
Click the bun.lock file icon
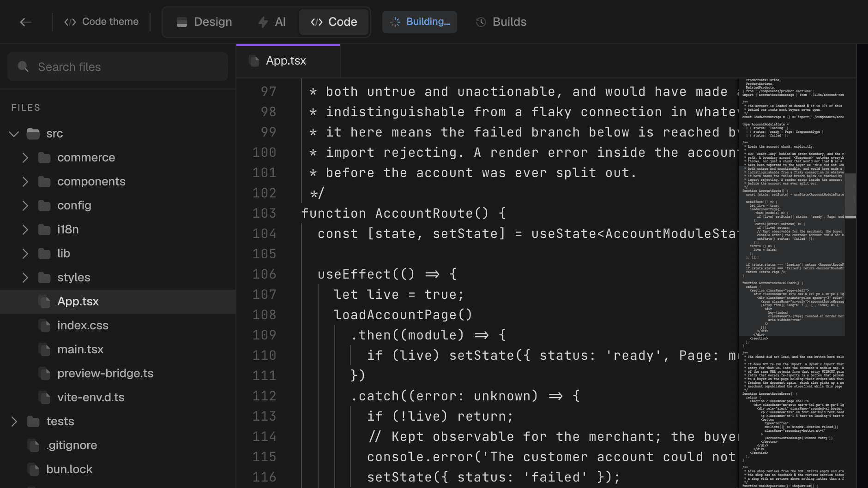pyautogui.click(x=34, y=470)
